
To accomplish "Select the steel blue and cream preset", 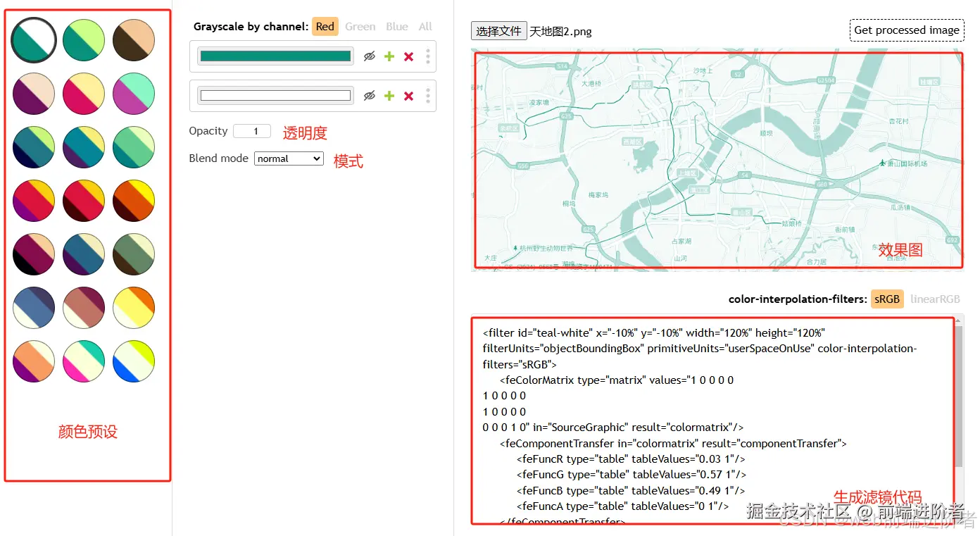I will tap(34, 307).
